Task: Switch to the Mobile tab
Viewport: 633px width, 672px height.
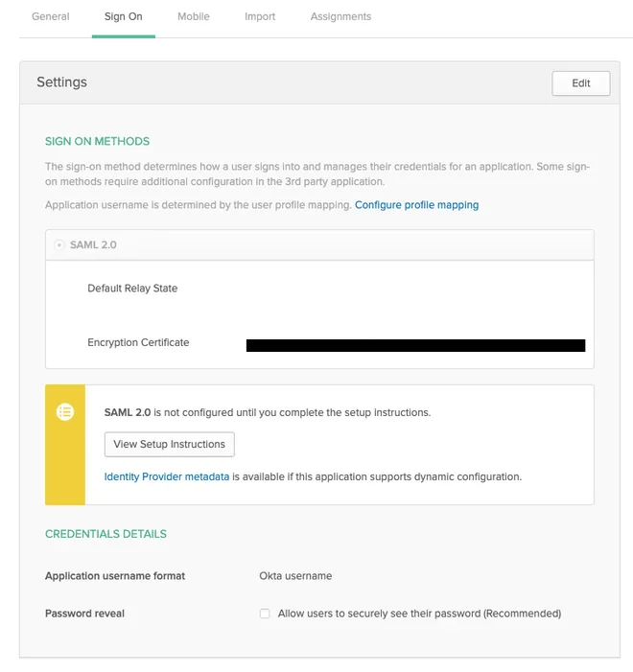Action: [x=194, y=16]
